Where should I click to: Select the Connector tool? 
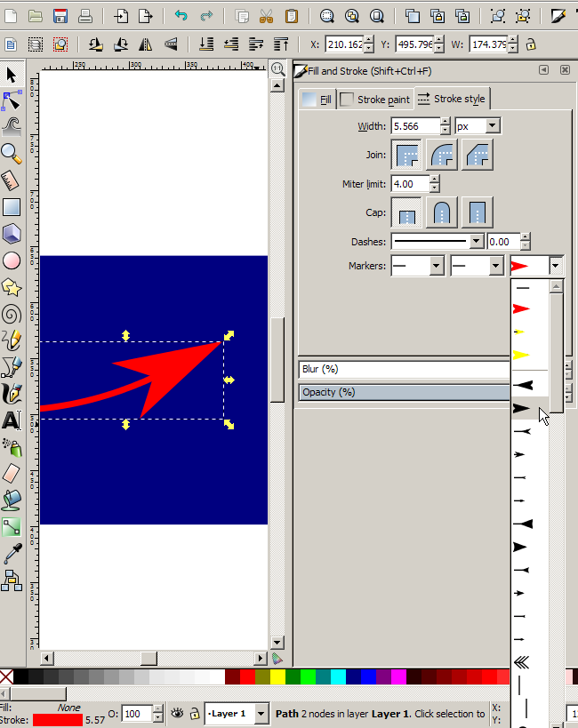pyautogui.click(x=12, y=527)
